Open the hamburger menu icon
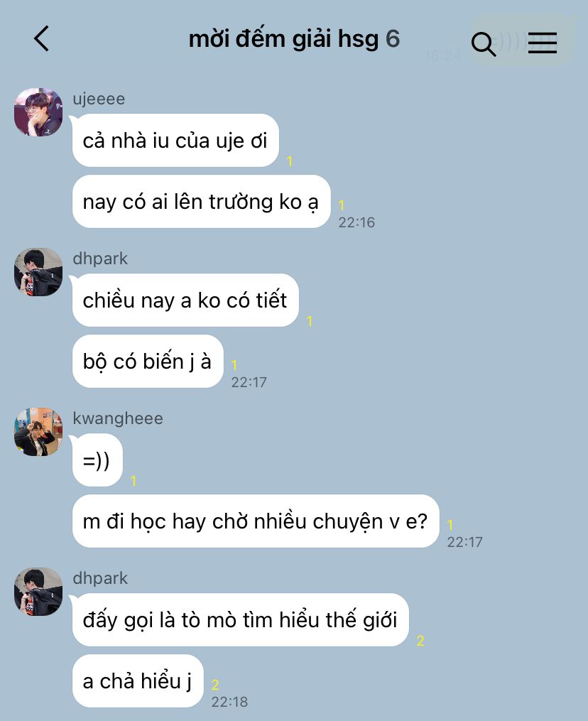This screenshot has height=721, width=588. click(543, 43)
